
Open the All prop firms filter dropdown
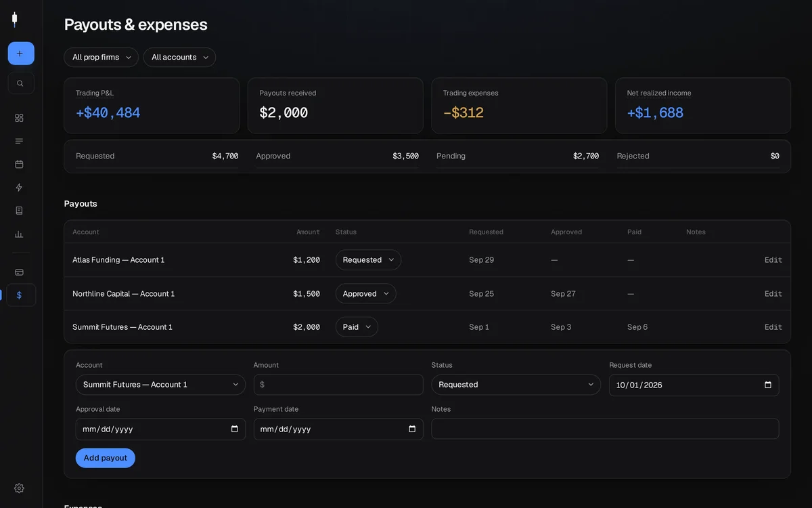coord(101,58)
